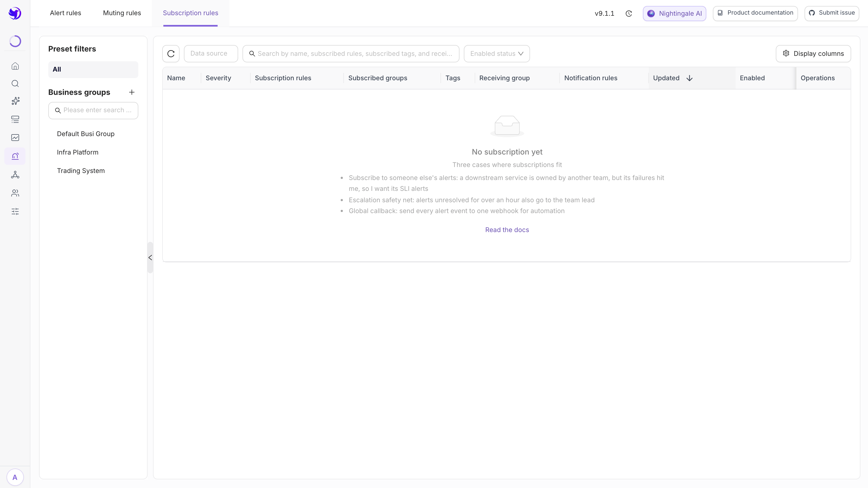Switch to Muting rules tab
The width and height of the screenshot is (868, 488).
coord(122,13)
